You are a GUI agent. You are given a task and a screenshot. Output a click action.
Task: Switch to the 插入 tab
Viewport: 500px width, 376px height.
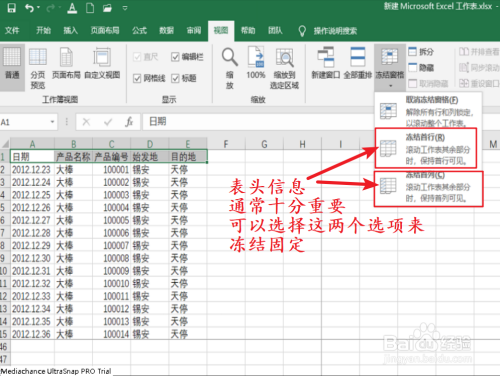(x=71, y=31)
